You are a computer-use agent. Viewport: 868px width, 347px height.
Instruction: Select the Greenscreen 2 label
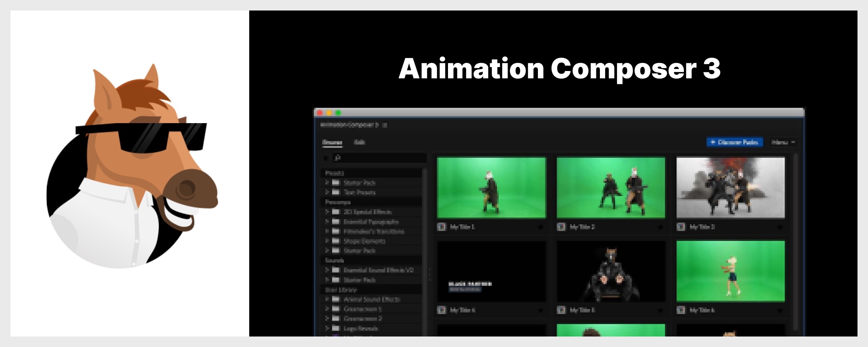363,318
